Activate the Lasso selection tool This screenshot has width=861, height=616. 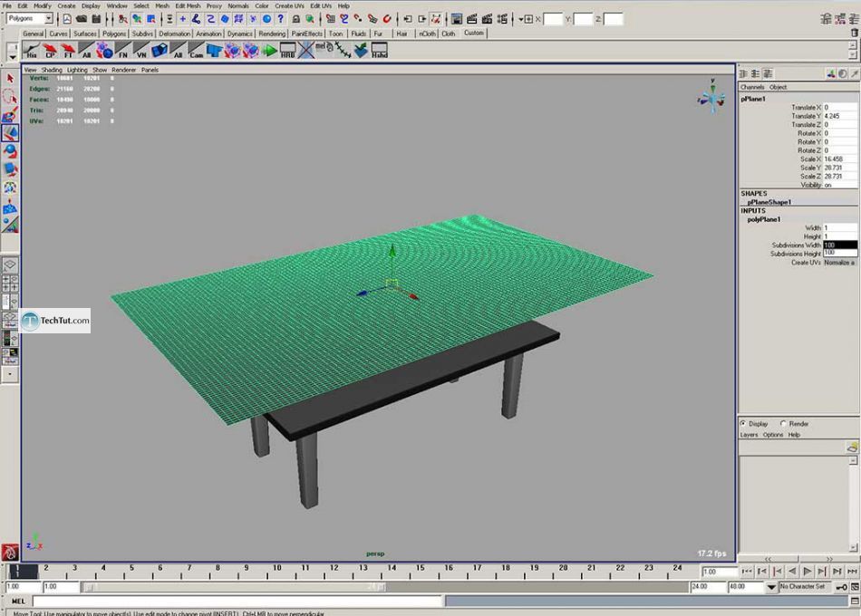pos(10,97)
